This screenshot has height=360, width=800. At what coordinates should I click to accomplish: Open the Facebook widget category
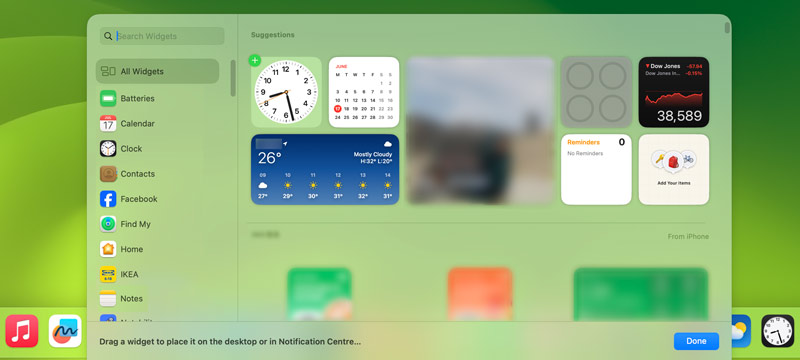pyautogui.click(x=157, y=199)
